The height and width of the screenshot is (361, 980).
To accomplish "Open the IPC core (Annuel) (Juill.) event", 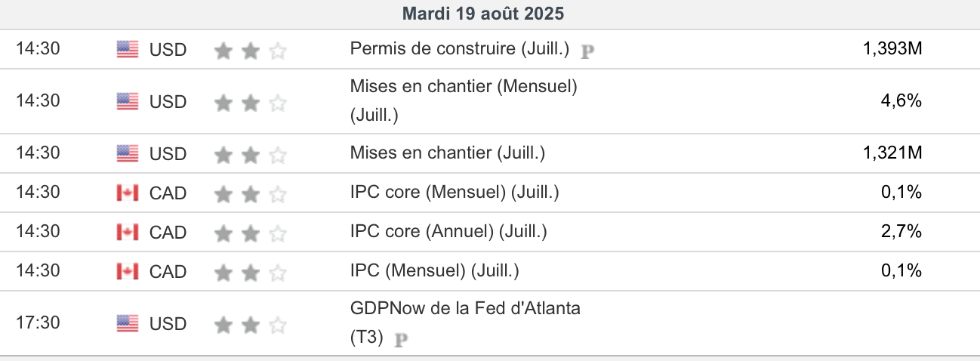I will [448, 232].
